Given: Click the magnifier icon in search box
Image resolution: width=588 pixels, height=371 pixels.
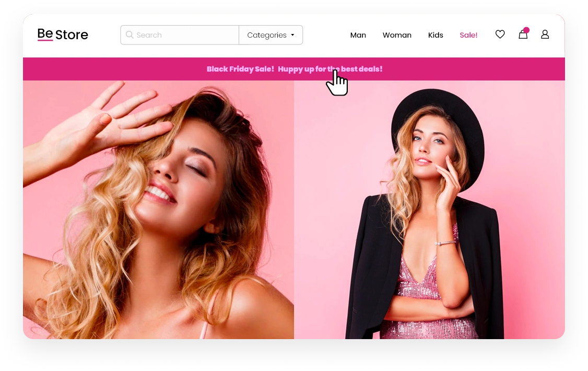Looking at the screenshot, I should (x=130, y=35).
